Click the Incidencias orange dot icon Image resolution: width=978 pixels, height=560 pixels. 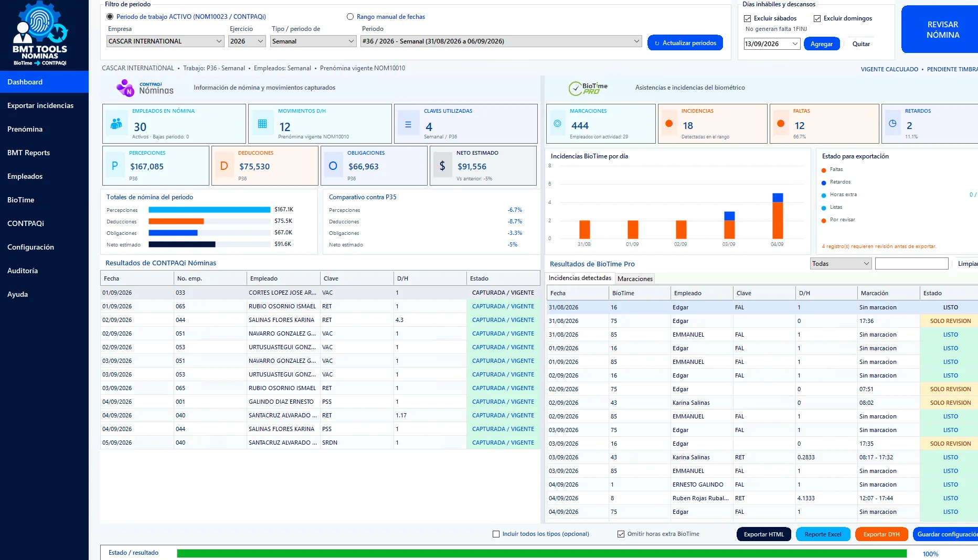669,124
